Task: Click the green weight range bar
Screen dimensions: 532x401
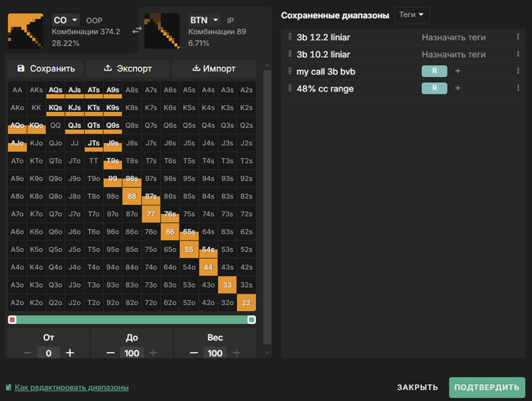Action: (x=132, y=320)
